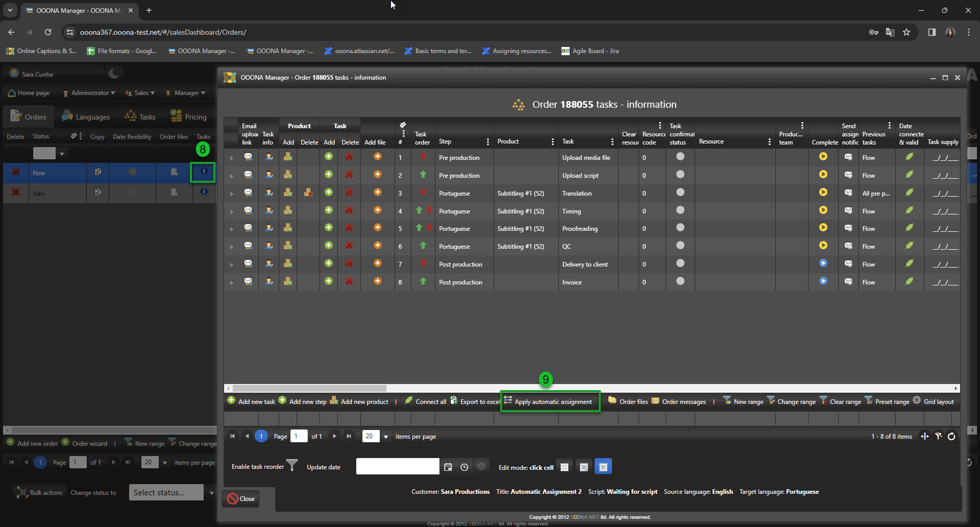Click Add product icon for Delivery to client row
The image size is (980, 527).
288,263
